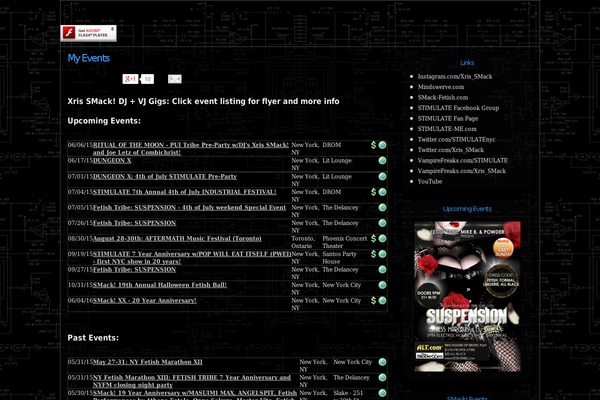
Task: Open the 09/27/15 Fetish Tribe: SUSPENSION link
Action: (134, 269)
